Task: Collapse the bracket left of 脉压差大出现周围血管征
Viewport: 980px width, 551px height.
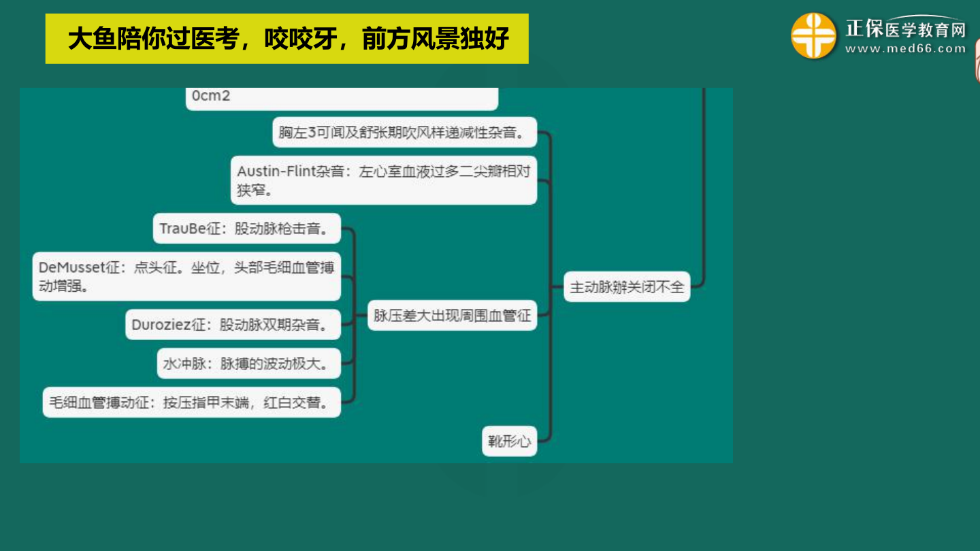Action: coord(355,316)
